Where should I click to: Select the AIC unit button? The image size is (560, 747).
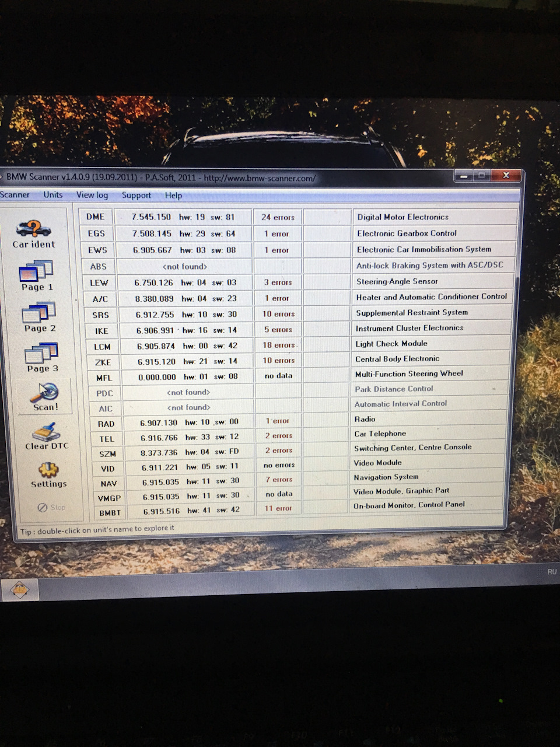click(x=106, y=409)
